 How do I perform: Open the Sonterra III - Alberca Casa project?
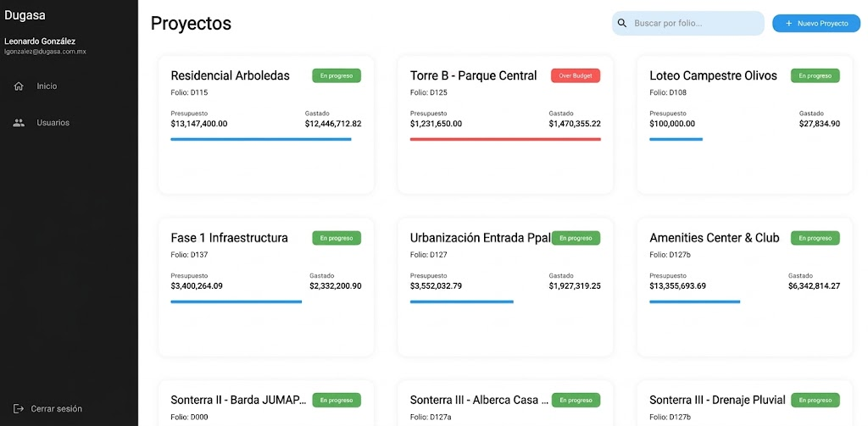[480, 400]
